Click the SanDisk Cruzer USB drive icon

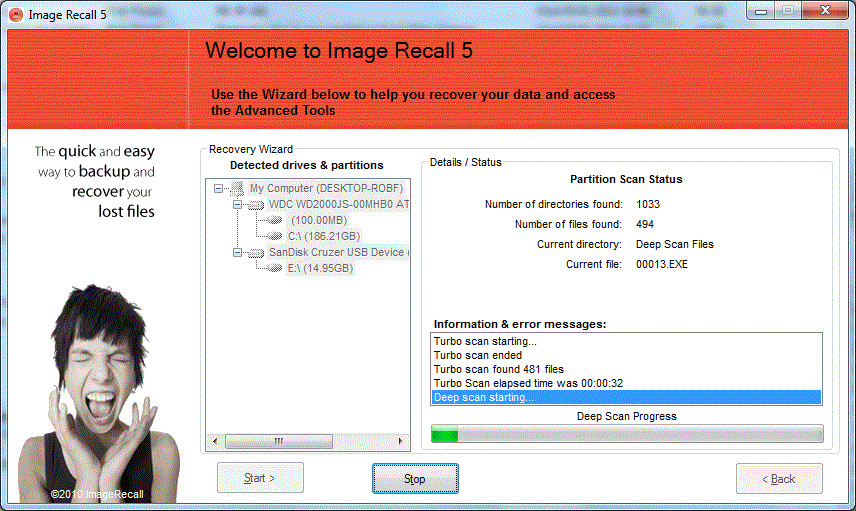point(256,253)
